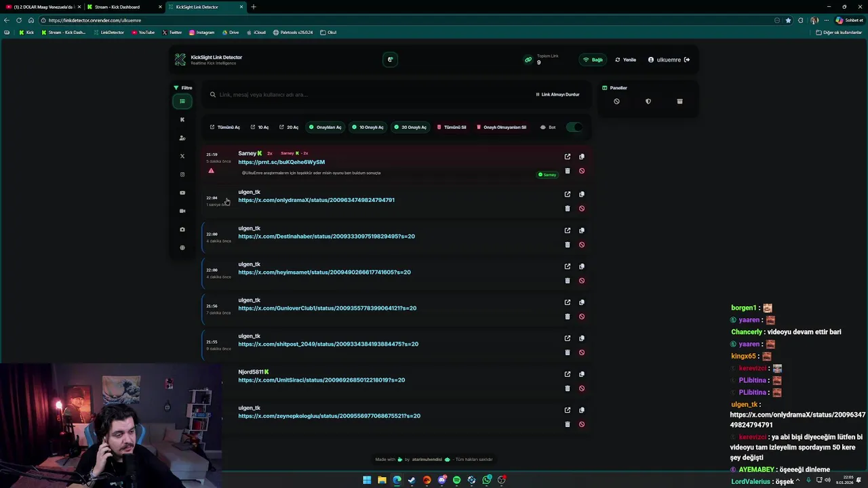Viewport: 868px width, 488px height.
Task: Open the archive panel icon under Paneller
Action: (679, 101)
